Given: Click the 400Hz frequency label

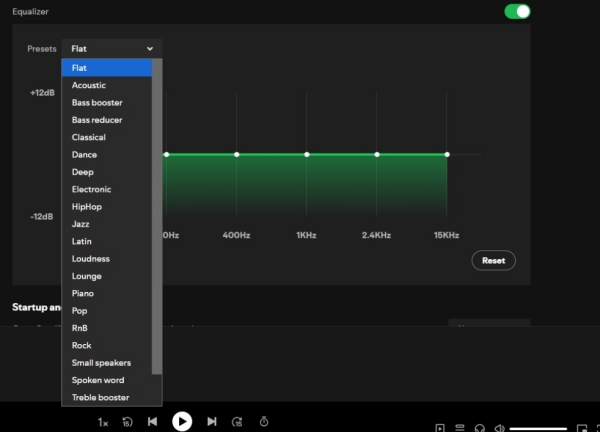Looking at the screenshot, I should [x=236, y=235].
